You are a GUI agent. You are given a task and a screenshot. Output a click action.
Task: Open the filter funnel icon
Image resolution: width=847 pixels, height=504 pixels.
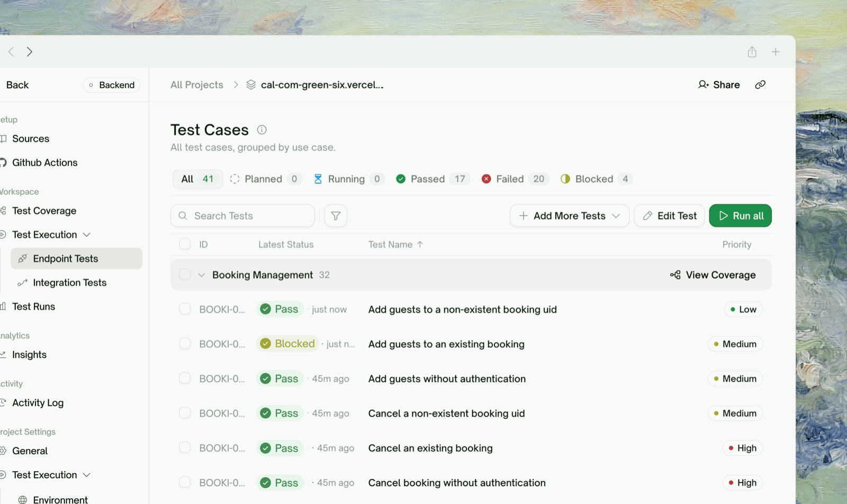[x=336, y=215]
